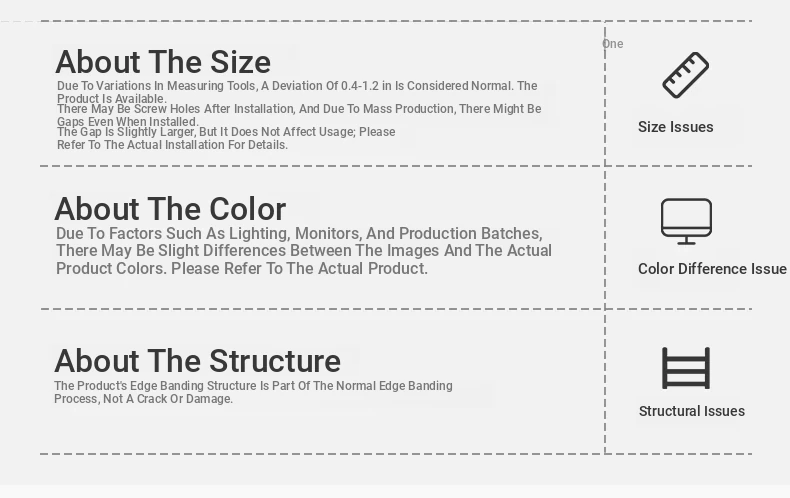This screenshot has height=498, width=790.
Task: Click the About The Size heading
Action: [163, 62]
